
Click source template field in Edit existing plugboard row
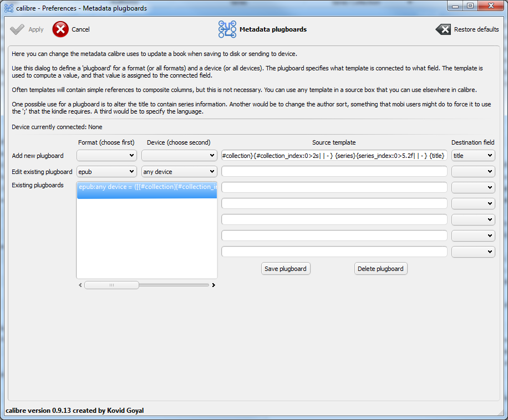pyautogui.click(x=334, y=172)
